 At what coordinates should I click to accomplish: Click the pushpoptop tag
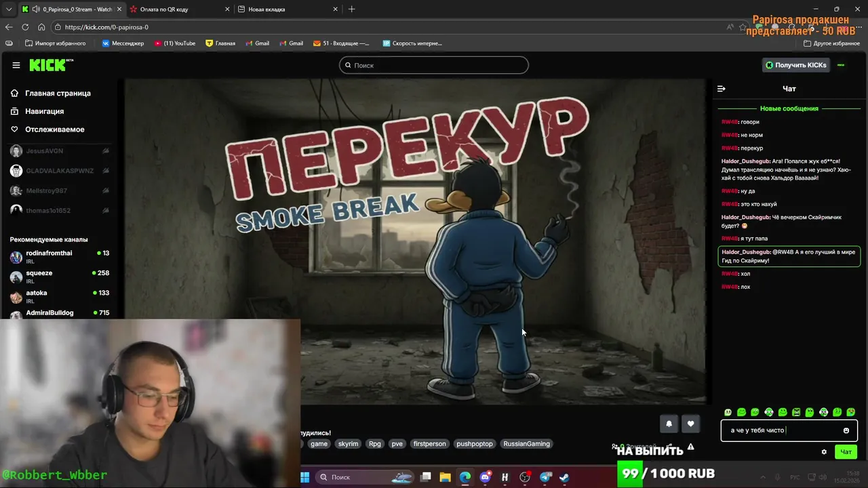coord(475,444)
